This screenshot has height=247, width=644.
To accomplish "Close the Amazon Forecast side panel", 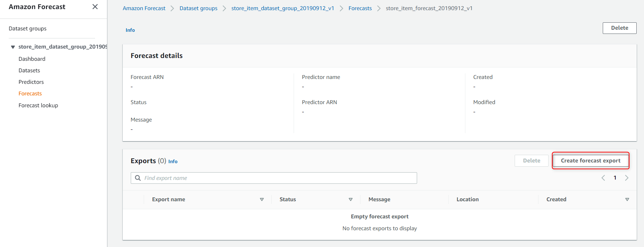I will tap(95, 7).
